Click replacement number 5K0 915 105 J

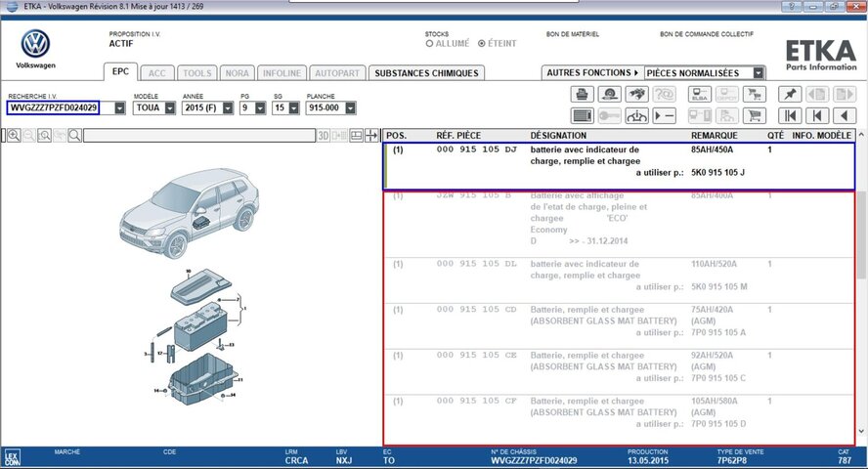(717, 173)
